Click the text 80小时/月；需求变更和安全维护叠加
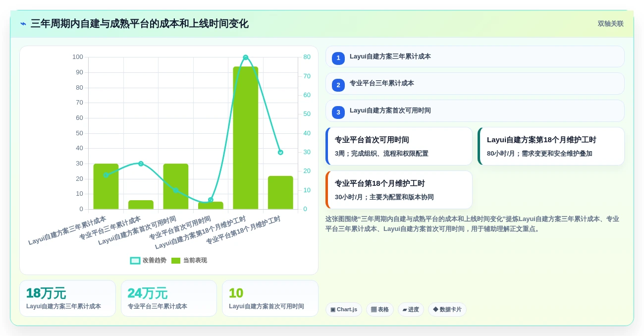 539,154
